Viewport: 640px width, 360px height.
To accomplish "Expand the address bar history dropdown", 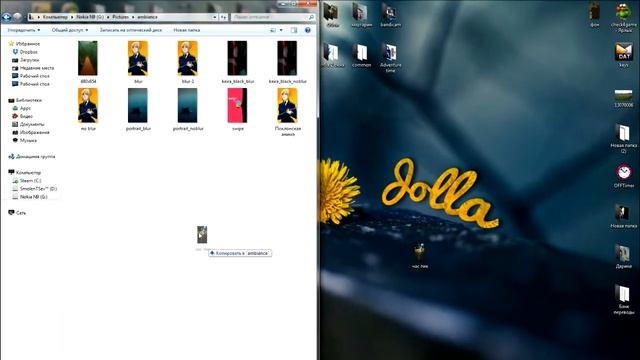I will pyautogui.click(x=215, y=17).
